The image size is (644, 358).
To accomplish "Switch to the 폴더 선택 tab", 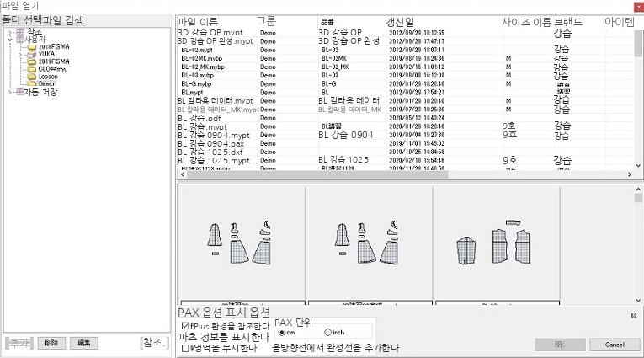I will point(22,20).
